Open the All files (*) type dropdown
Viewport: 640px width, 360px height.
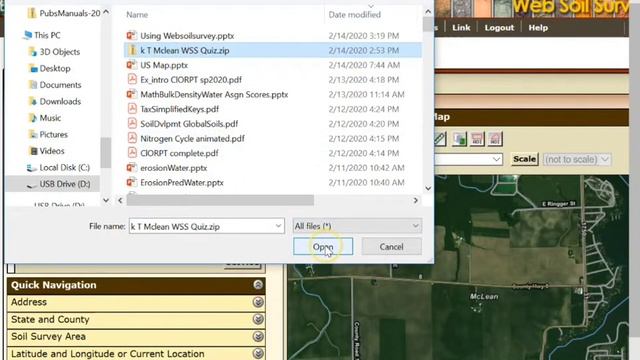point(357,226)
